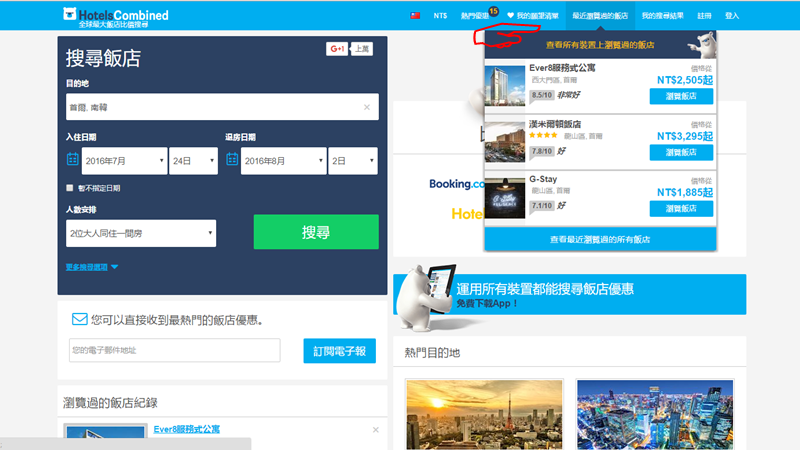Click the 15 deals notification badge
The image size is (800, 450).
point(493,11)
